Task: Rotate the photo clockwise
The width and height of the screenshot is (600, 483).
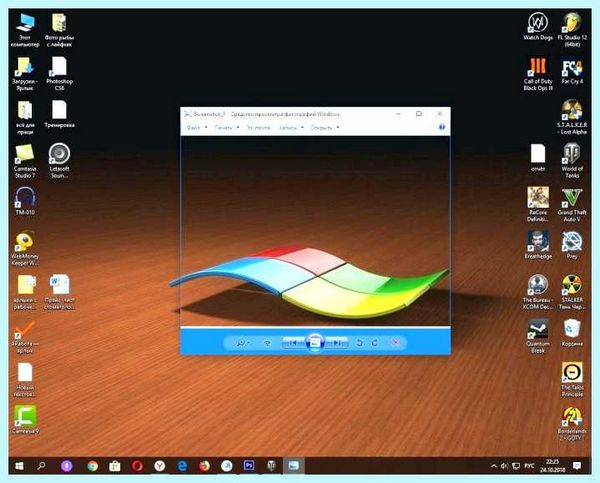Action: (375, 343)
